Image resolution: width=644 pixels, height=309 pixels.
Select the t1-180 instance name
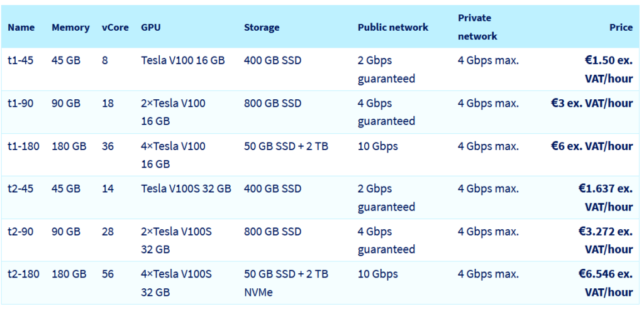tap(23, 146)
